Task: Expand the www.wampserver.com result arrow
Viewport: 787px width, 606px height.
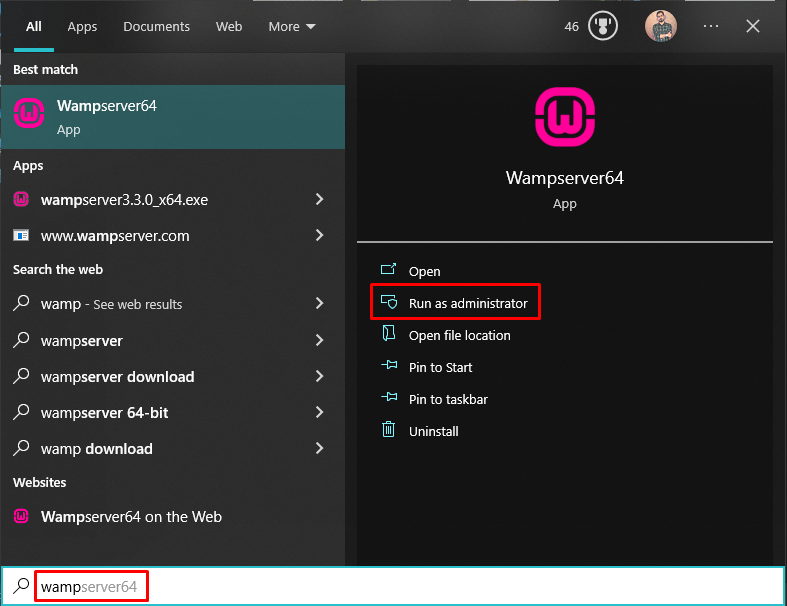Action: pyautogui.click(x=320, y=235)
